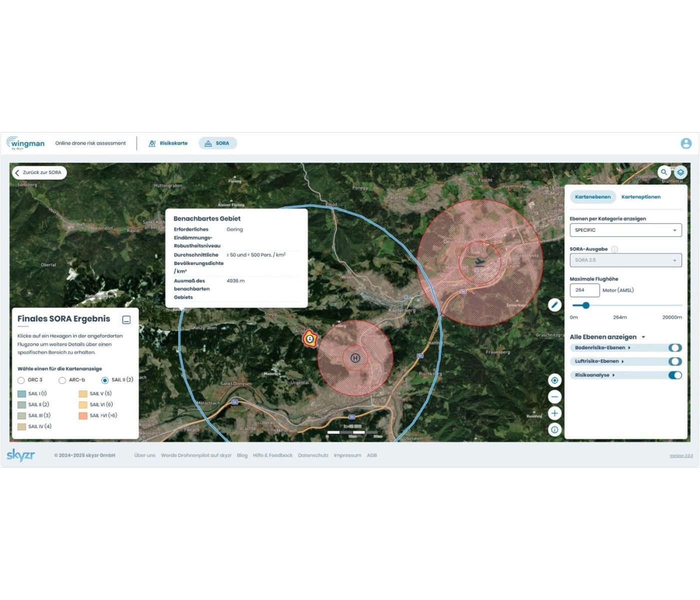Select the GRC 3 radio option

[21, 380]
